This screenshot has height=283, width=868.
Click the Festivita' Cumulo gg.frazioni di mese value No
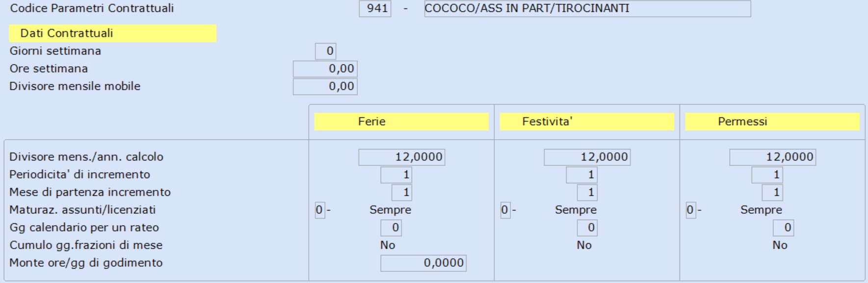click(x=584, y=245)
